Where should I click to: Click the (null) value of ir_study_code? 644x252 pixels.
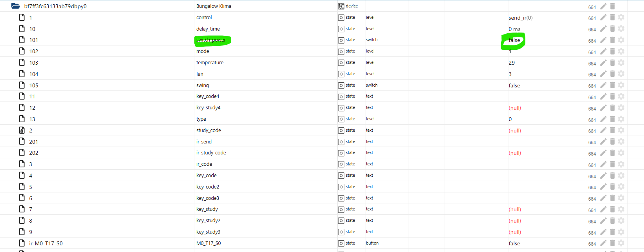(x=515, y=153)
